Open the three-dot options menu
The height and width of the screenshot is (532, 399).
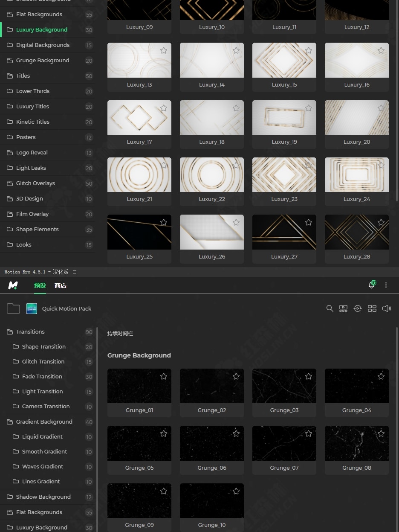(x=386, y=285)
